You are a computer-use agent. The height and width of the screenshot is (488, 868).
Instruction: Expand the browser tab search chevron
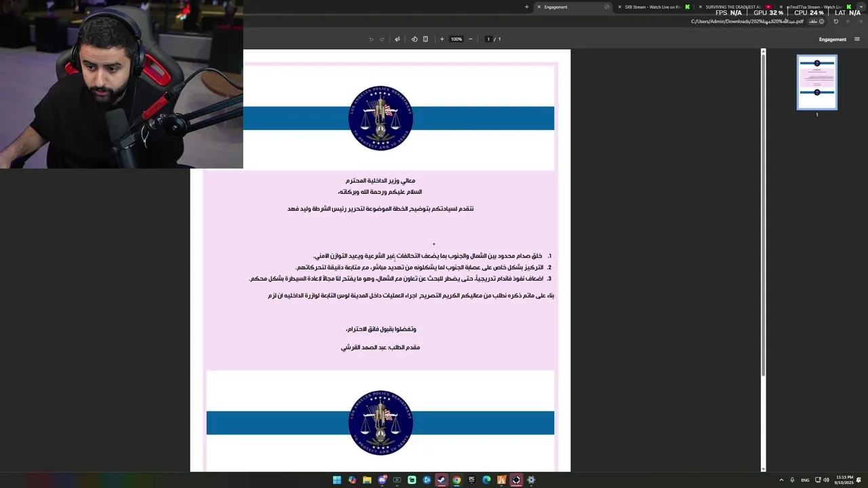point(861,7)
